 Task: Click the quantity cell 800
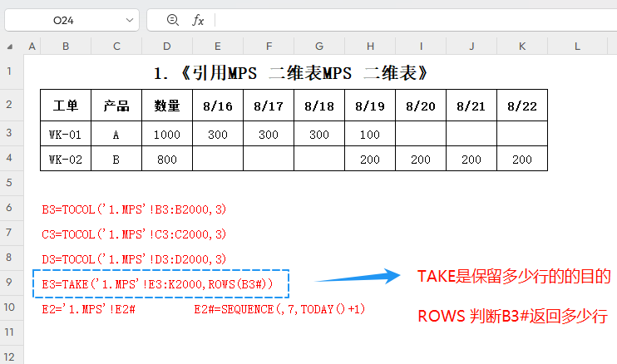coord(167,159)
